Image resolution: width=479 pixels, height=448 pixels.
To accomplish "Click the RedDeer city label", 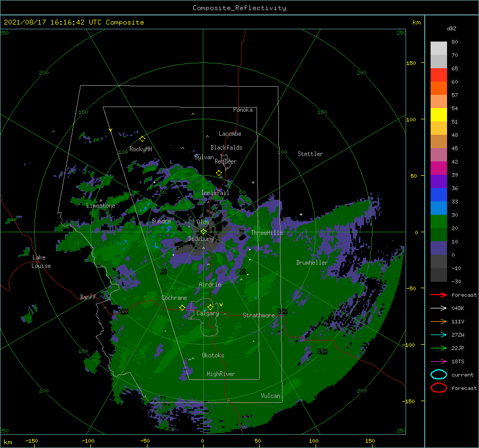I will (x=226, y=161).
